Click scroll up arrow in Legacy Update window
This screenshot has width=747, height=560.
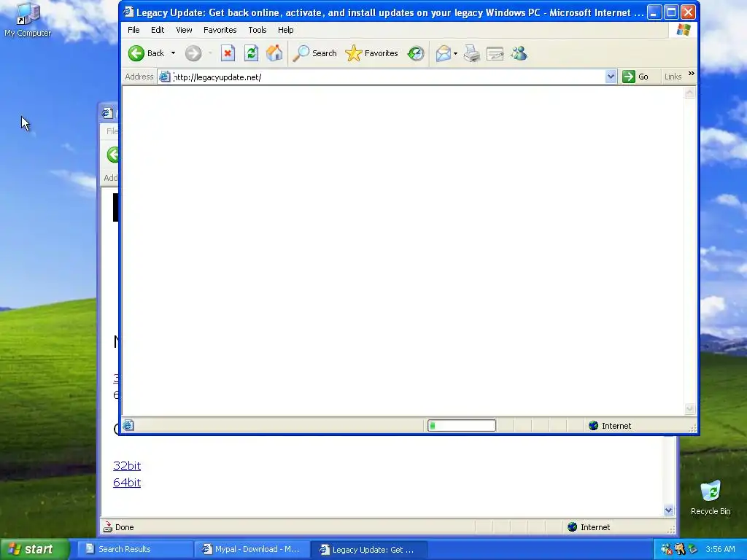[689, 93]
